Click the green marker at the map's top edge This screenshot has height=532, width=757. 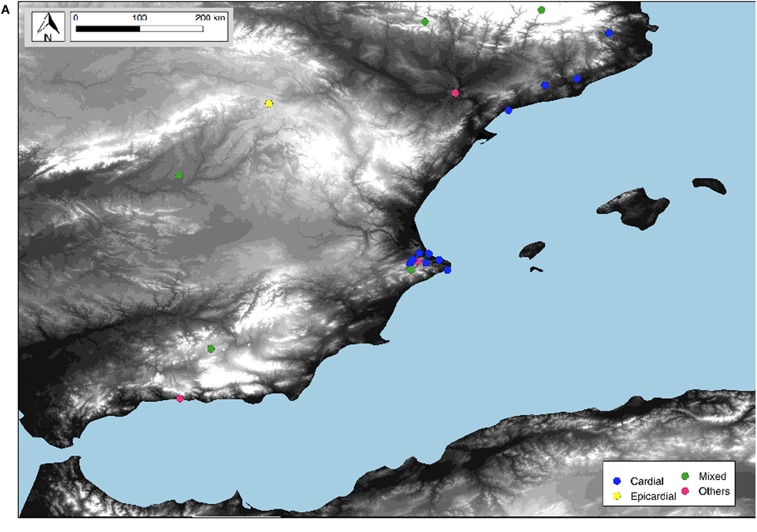[x=541, y=10]
